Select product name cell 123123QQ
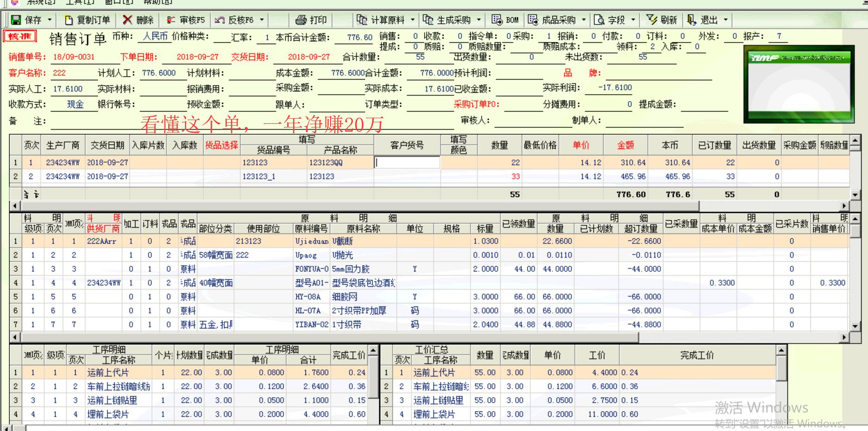The width and height of the screenshot is (868, 431). pos(340,163)
